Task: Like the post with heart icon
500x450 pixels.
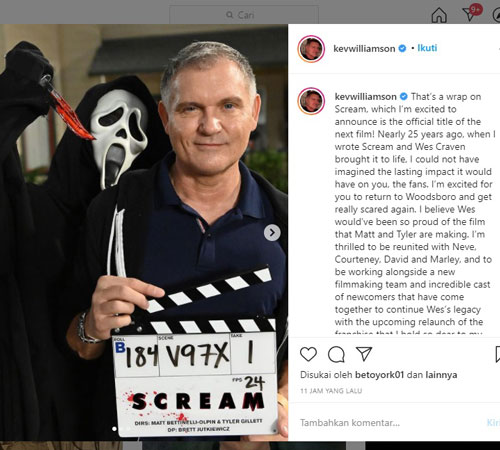Action: pyautogui.click(x=308, y=354)
